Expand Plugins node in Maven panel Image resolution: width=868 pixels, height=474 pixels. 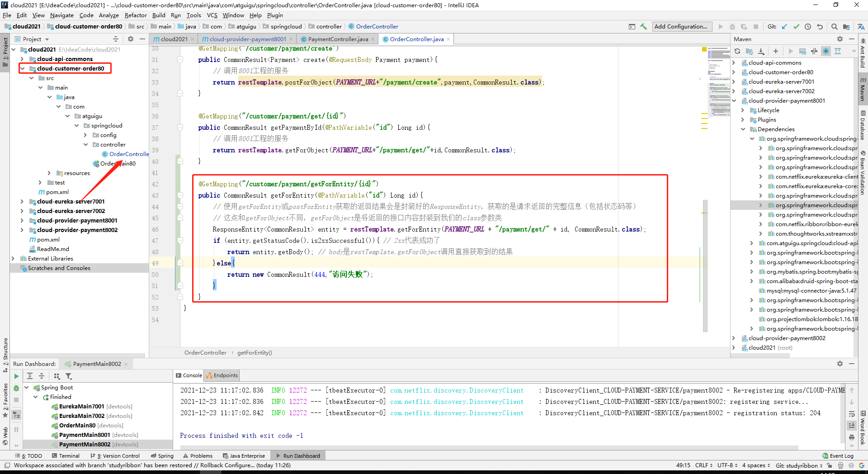pyautogui.click(x=743, y=120)
